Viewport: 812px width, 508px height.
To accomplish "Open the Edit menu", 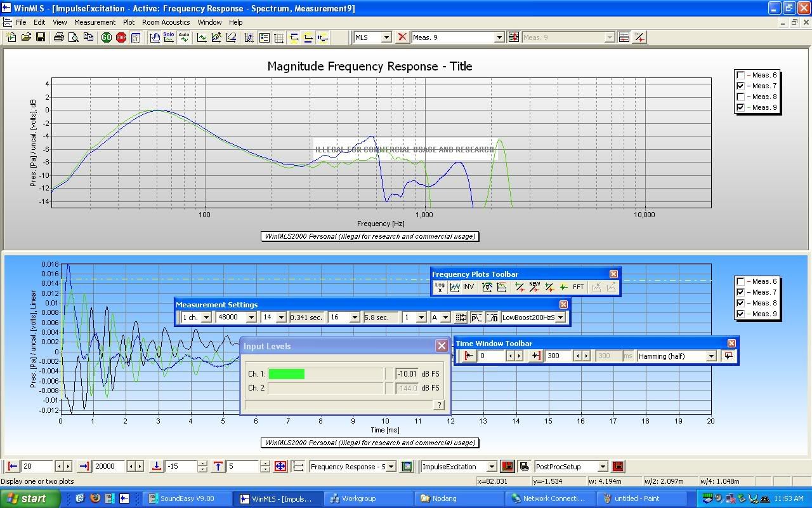I will click(39, 22).
